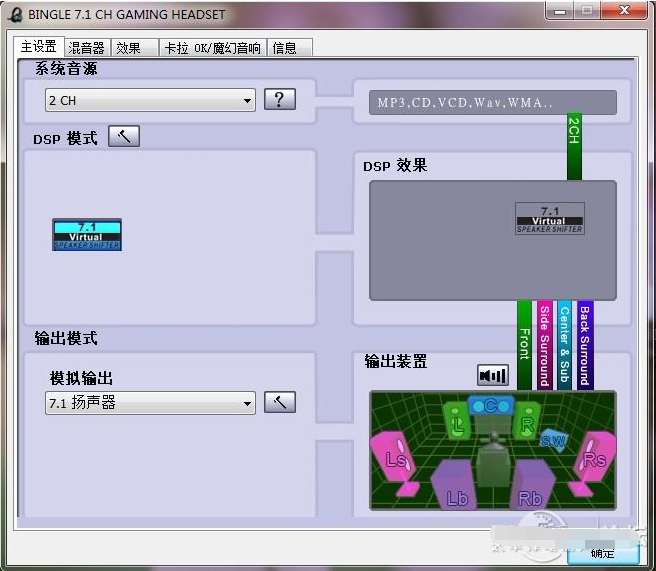The width and height of the screenshot is (656, 571).
Task: Click the purple Back Surround channel bar
Action: point(585,345)
